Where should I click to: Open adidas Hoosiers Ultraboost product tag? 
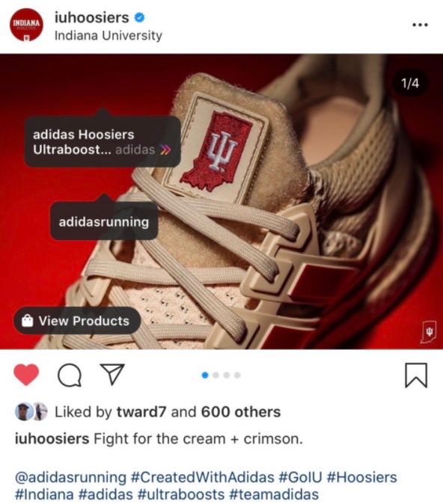click(103, 142)
